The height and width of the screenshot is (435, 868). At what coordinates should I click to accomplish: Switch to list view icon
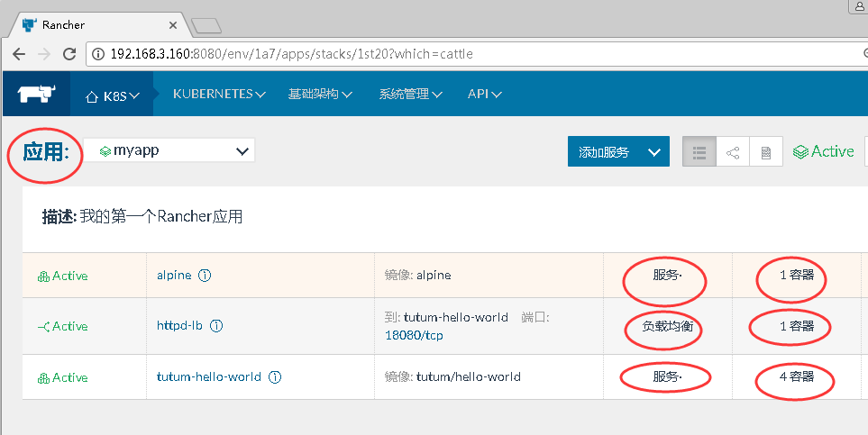point(699,151)
